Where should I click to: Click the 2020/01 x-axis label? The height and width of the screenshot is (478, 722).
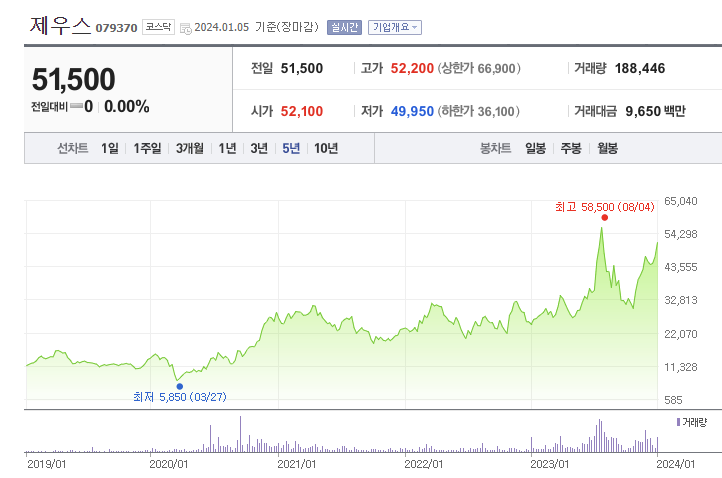[x=169, y=464]
